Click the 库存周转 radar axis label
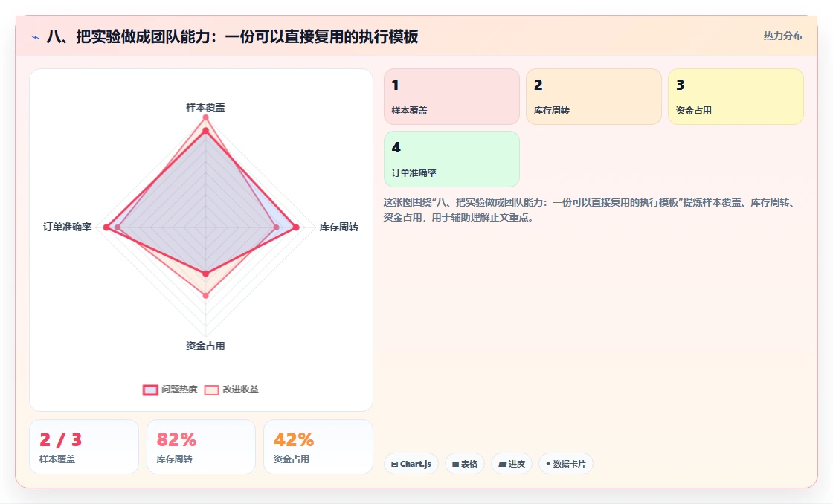This screenshot has width=833, height=504. pos(339,227)
